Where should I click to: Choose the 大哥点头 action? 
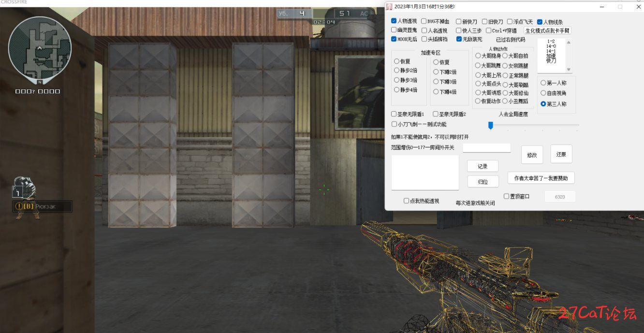[x=478, y=84]
